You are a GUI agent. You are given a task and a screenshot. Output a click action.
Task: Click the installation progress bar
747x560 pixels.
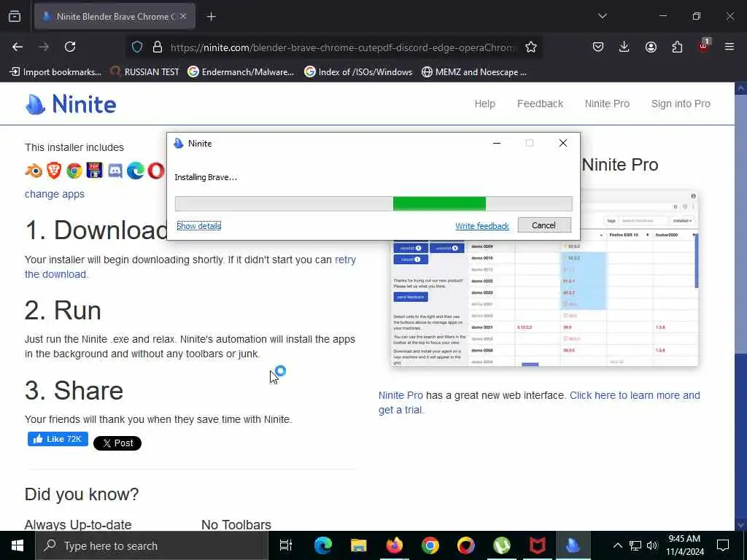pos(373,203)
